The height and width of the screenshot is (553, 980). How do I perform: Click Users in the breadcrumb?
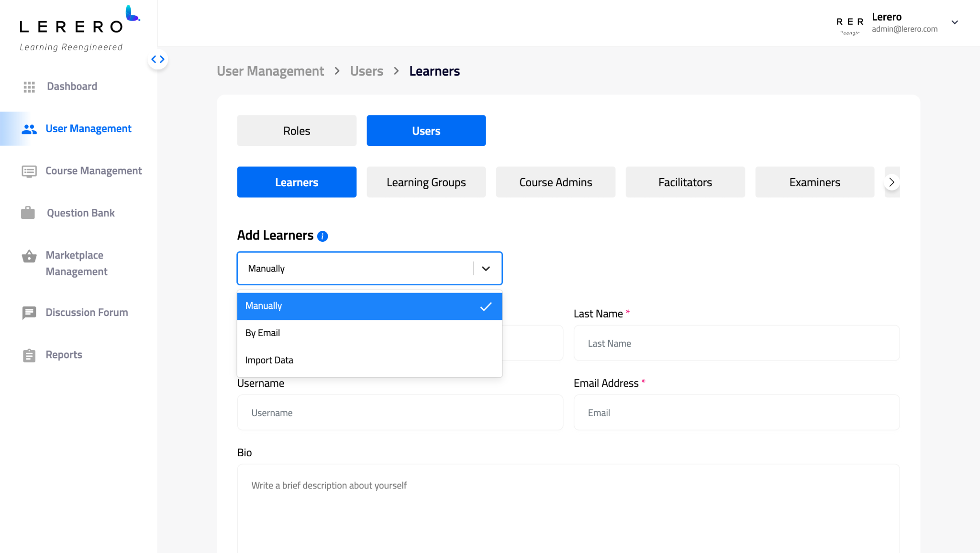367,71
